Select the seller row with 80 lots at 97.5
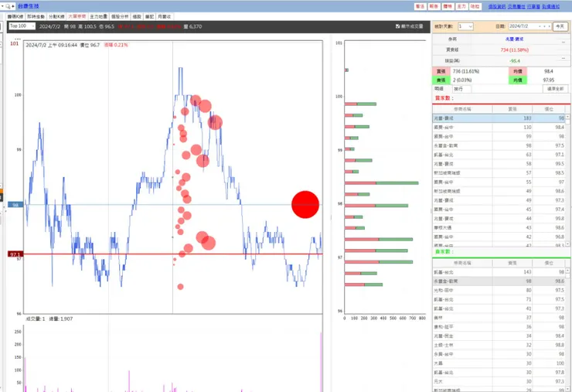This screenshot has width=572, height=392. coord(499,291)
